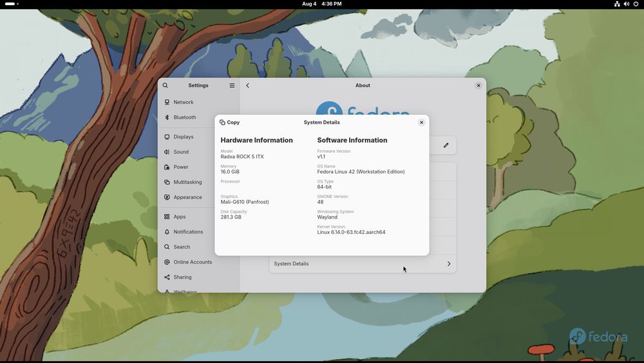Click the Software Information heading
Screen dimensions: 644x363
coord(352,140)
